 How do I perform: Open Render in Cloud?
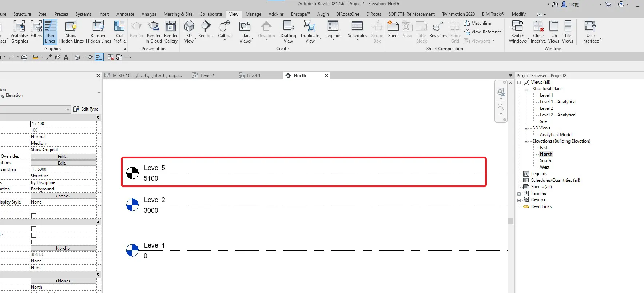[x=154, y=32]
